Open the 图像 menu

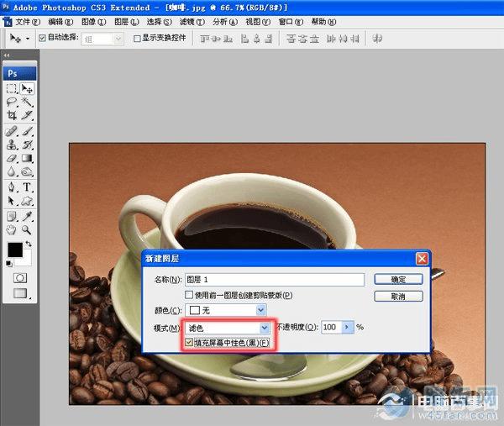[93, 22]
